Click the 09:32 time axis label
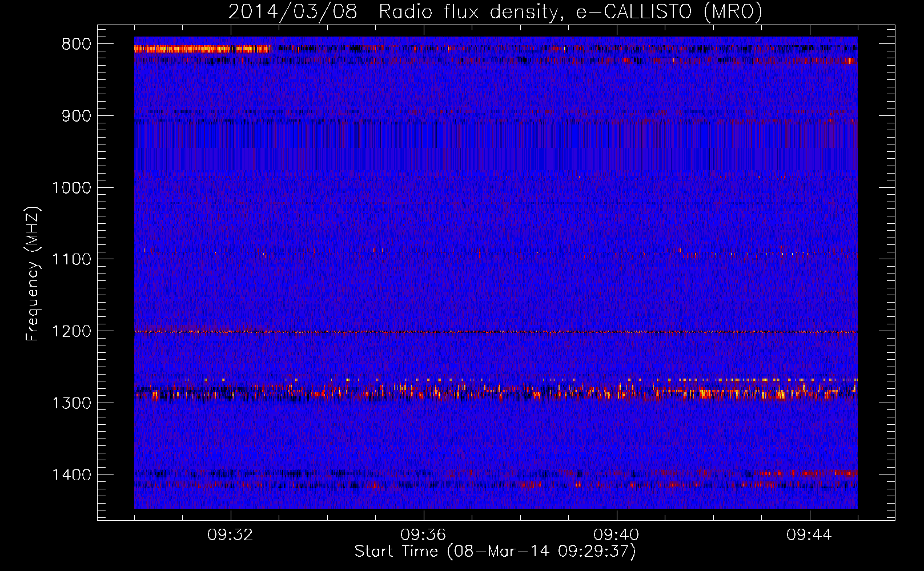 pyautogui.click(x=230, y=535)
